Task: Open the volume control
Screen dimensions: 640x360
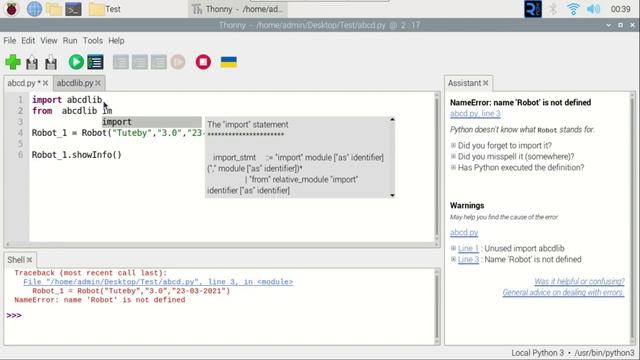Action: pos(593,9)
